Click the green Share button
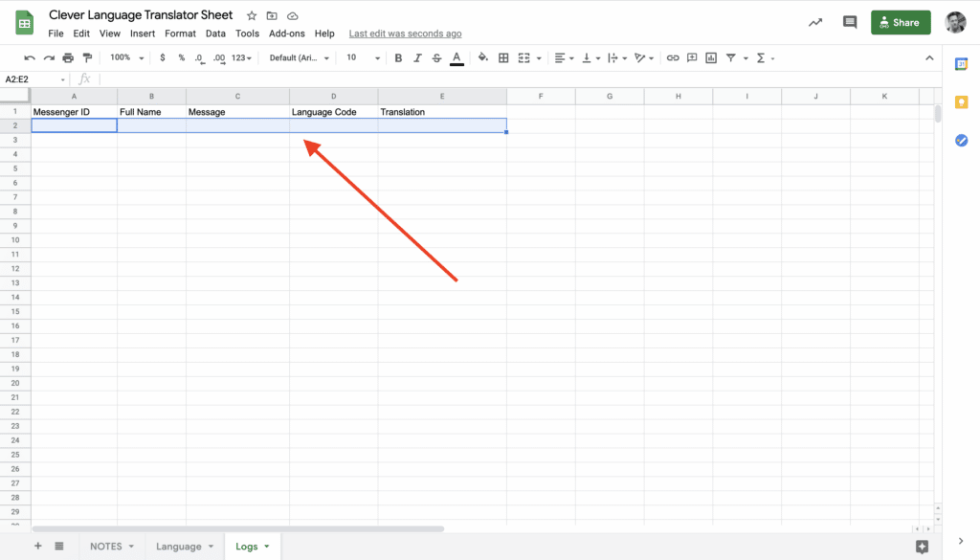Screen dimensions: 980x560 pyautogui.click(x=900, y=23)
